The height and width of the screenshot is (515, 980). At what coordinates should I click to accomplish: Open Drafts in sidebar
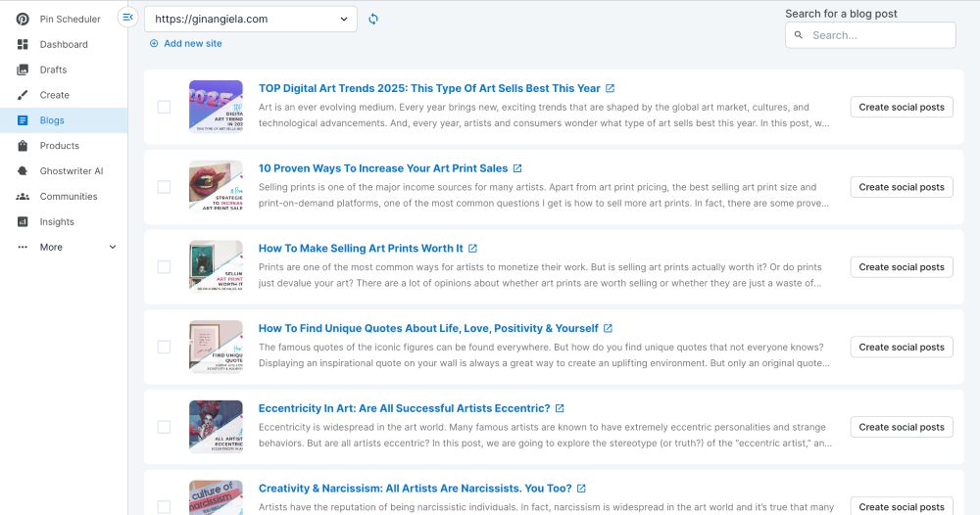[x=64, y=70]
